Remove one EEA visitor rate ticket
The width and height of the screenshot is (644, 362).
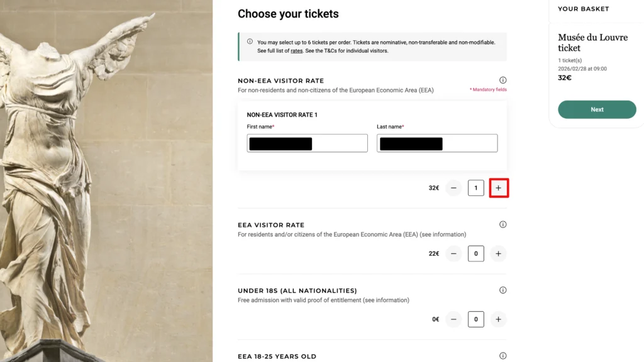pyautogui.click(x=453, y=254)
